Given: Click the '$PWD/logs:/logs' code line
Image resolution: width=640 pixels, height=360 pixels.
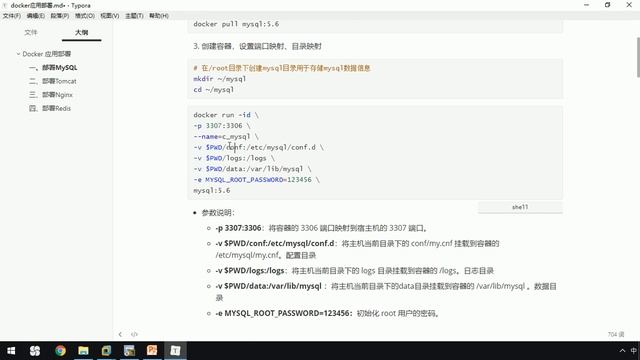Looking at the screenshot, I should pyautogui.click(x=234, y=158).
